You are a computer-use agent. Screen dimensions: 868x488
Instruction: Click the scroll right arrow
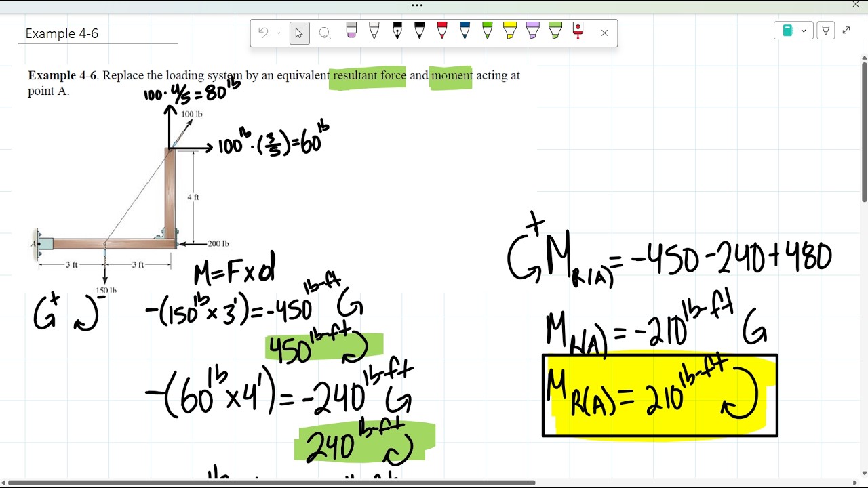coord(855,483)
